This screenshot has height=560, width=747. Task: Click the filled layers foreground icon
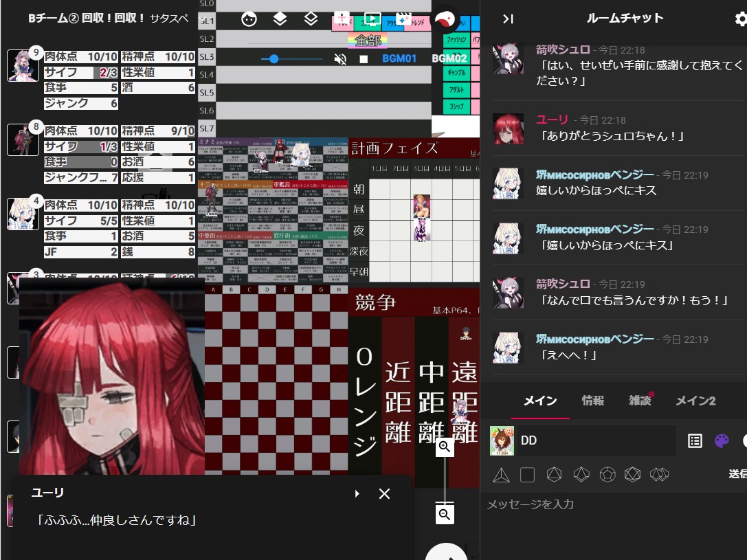click(x=280, y=19)
